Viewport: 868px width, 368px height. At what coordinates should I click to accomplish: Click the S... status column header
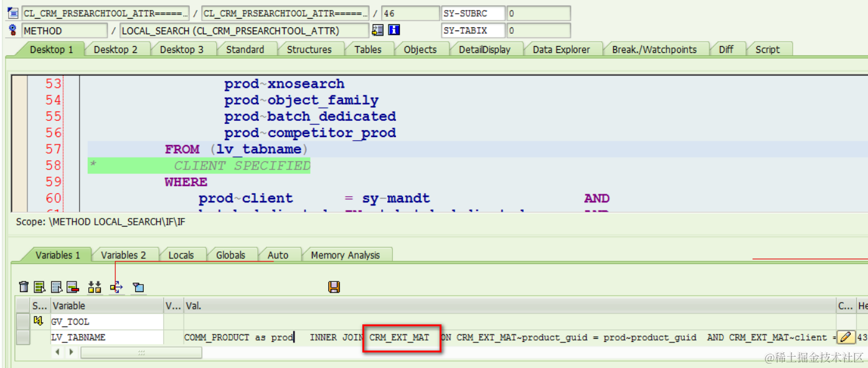tap(40, 306)
